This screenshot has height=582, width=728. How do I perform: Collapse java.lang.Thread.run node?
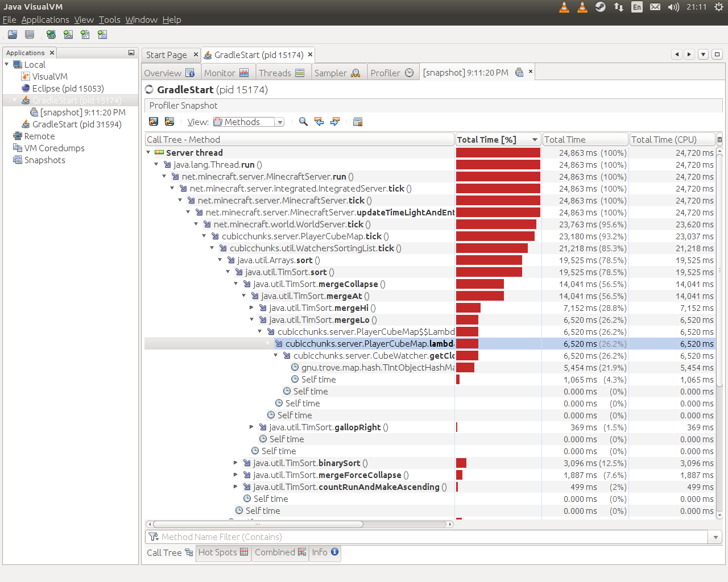(x=156, y=164)
